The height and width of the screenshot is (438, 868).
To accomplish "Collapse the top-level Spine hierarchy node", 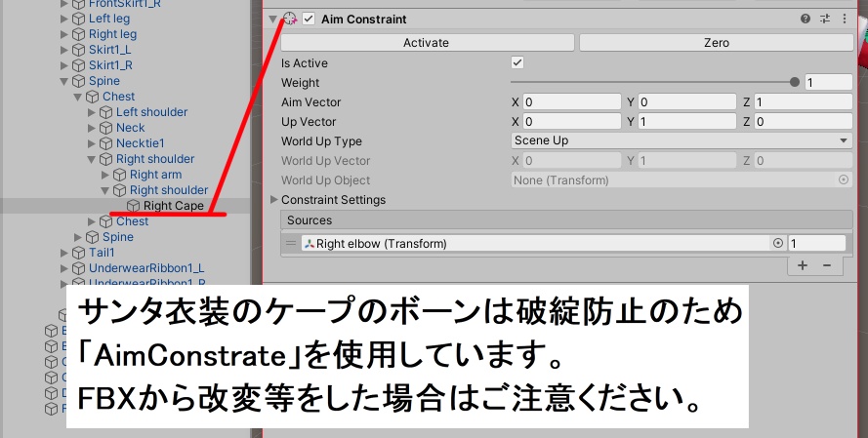I will 64,81.
